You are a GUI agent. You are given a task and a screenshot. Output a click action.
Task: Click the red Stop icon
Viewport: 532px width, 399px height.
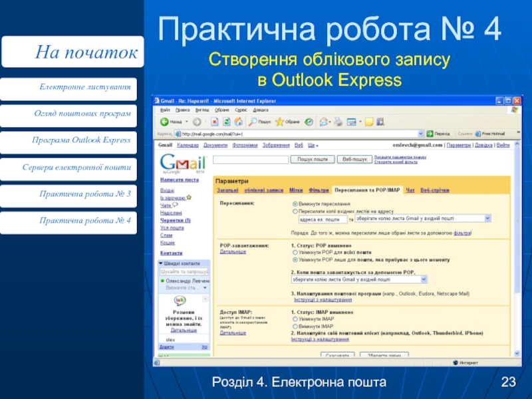tap(214, 122)
